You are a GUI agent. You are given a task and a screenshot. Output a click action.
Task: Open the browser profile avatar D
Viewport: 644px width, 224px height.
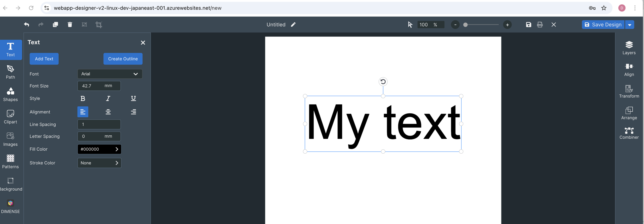click(622, 8)
